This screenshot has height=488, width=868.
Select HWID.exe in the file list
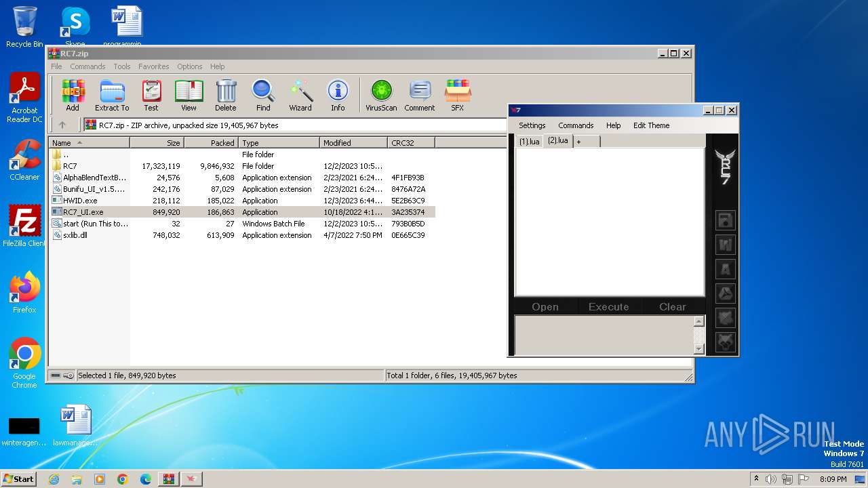click(x=242, y=201)
